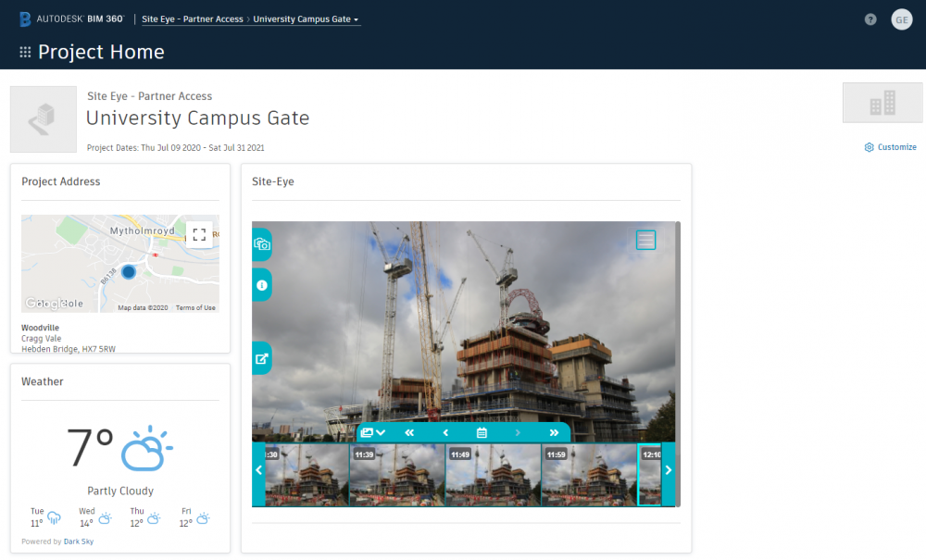The image size is (926, 560).
Task: Jump to first image with double-left arrows
Action: point(409,432)
